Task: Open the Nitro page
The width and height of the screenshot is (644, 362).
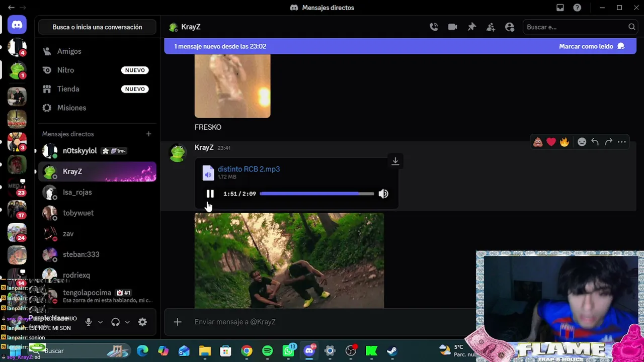Action: pos(97,70)
